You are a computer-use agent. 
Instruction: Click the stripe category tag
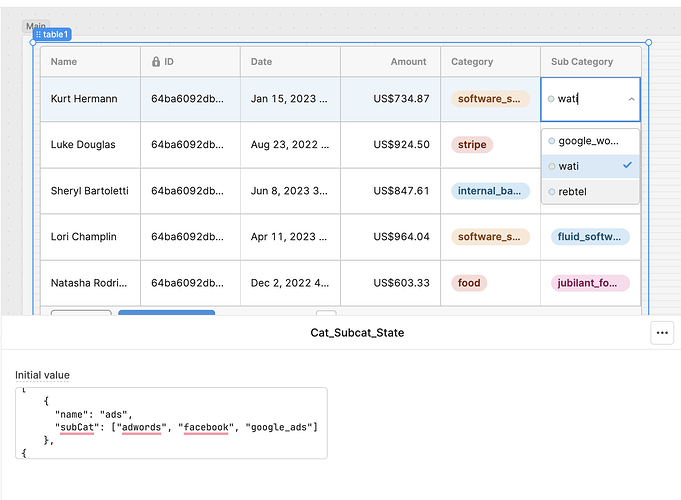click(x=472, y=145)
